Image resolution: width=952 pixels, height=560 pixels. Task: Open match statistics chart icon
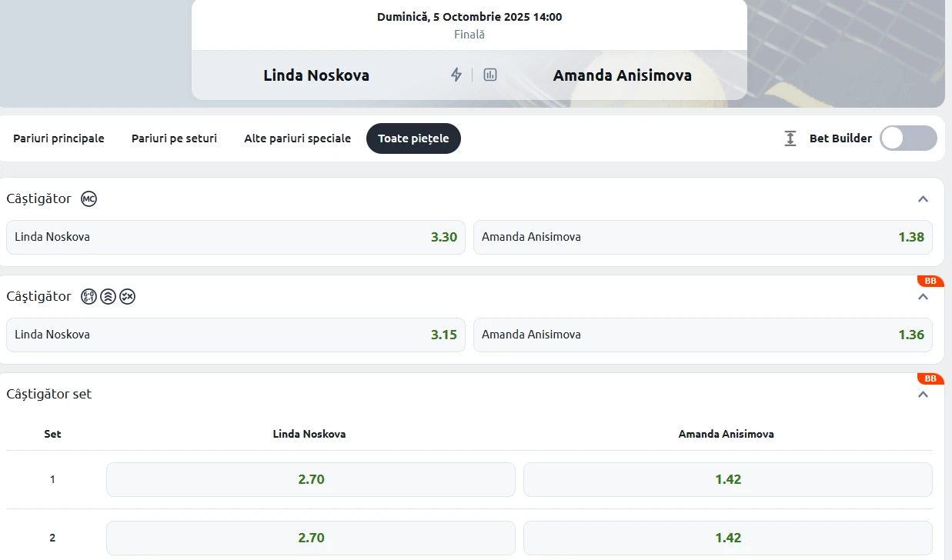point(490,75)
